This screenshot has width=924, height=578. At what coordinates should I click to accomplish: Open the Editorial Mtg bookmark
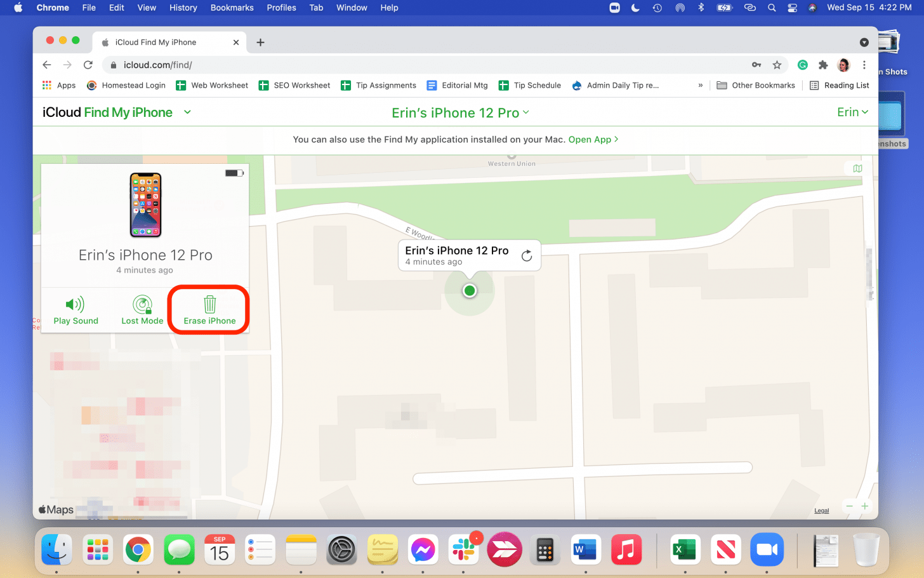click(x=458, y=85)
